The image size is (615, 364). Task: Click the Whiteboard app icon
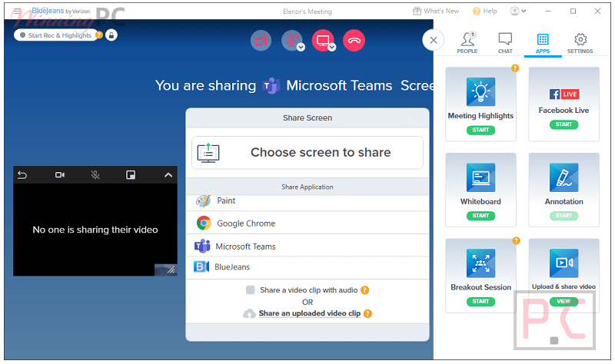481,177
